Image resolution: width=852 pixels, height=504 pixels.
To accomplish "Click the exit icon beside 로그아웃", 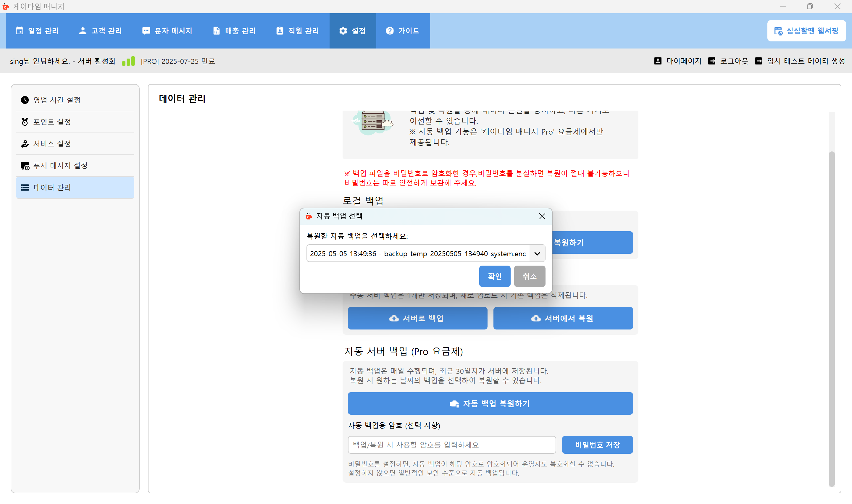I will coord(712,61).
